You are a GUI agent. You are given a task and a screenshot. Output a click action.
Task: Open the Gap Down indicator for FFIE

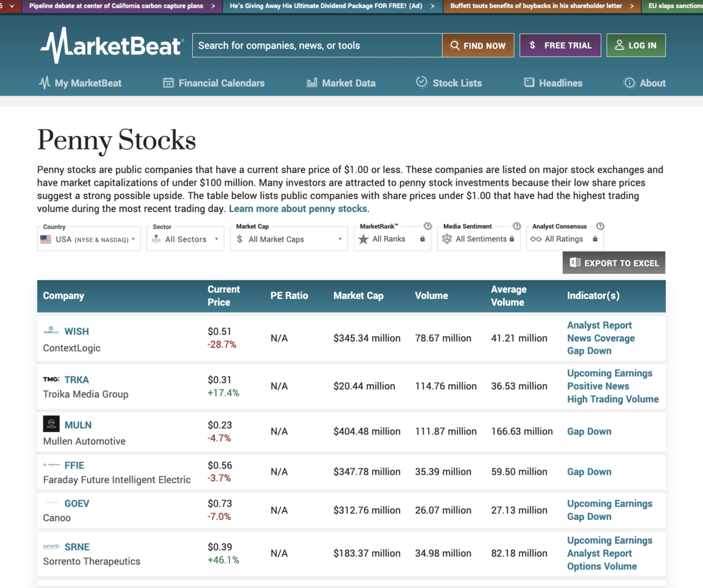tap(589, 471)
